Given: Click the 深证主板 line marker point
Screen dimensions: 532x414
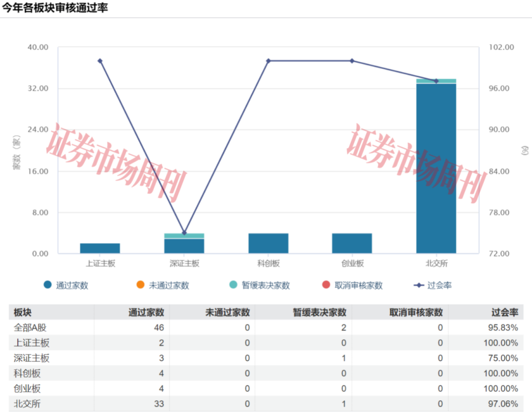Looking at the screenshot, I should (x=184, y=233).
